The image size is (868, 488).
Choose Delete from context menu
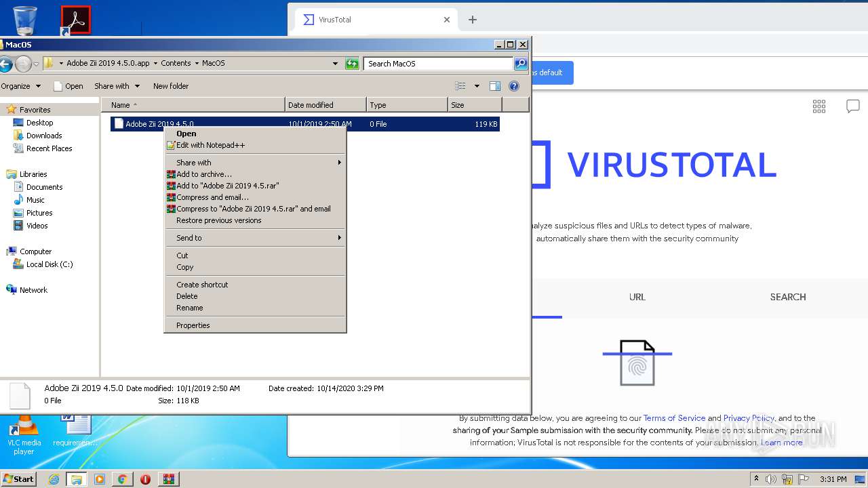click(256, 296)
